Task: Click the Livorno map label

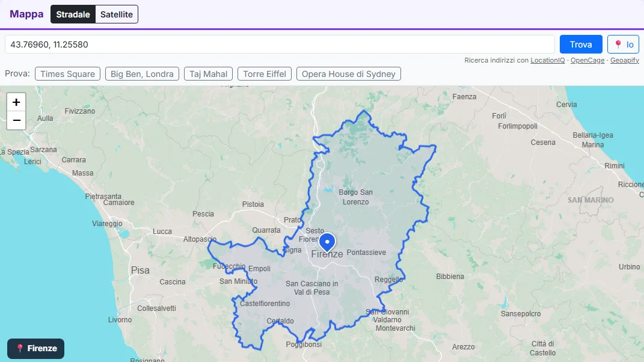Action: [120, 320]
